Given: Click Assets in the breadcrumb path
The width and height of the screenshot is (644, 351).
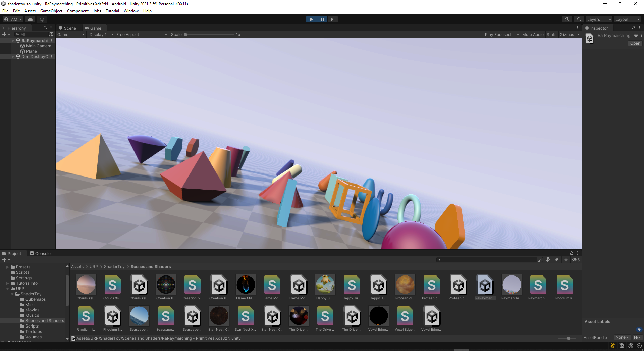Looking at the screenshot, I should [x=77, y=267].
